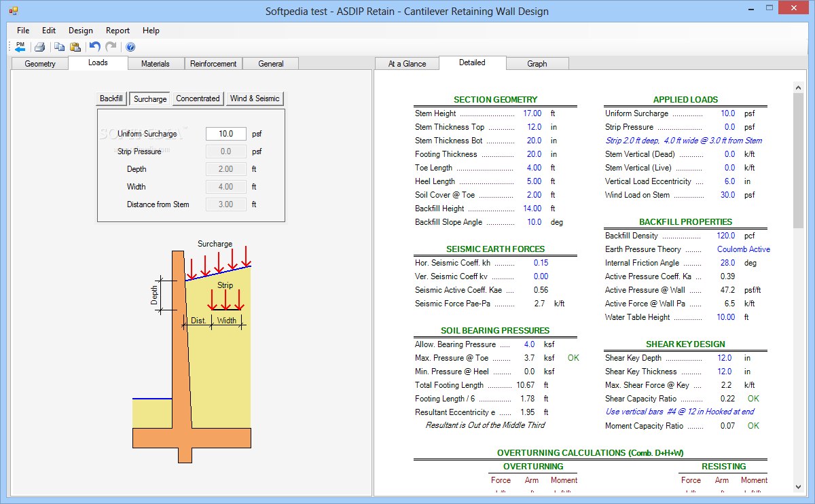Click the strip Depth input field
The height and width of the screenshot is (504, 815).
pyautogui.click(x=226, y=169)
